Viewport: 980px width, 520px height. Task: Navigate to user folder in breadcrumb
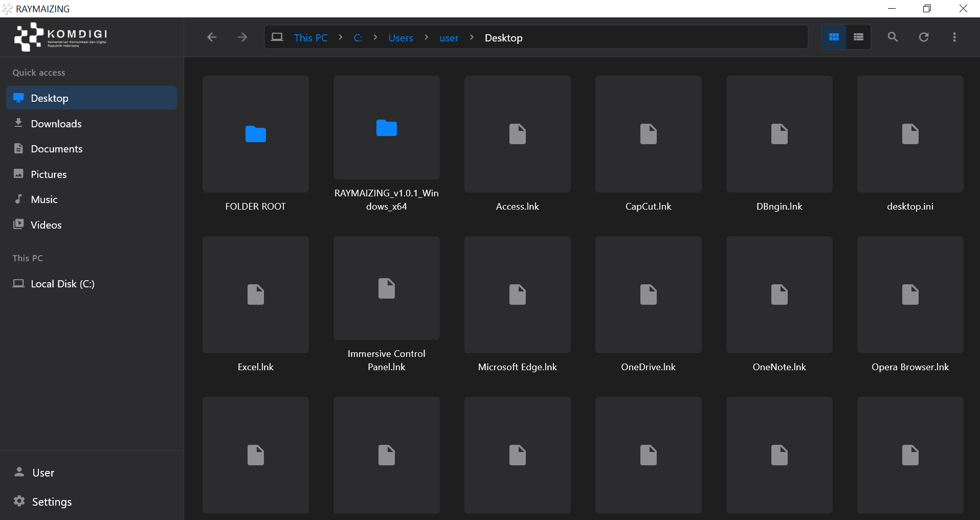pos(449,38)
